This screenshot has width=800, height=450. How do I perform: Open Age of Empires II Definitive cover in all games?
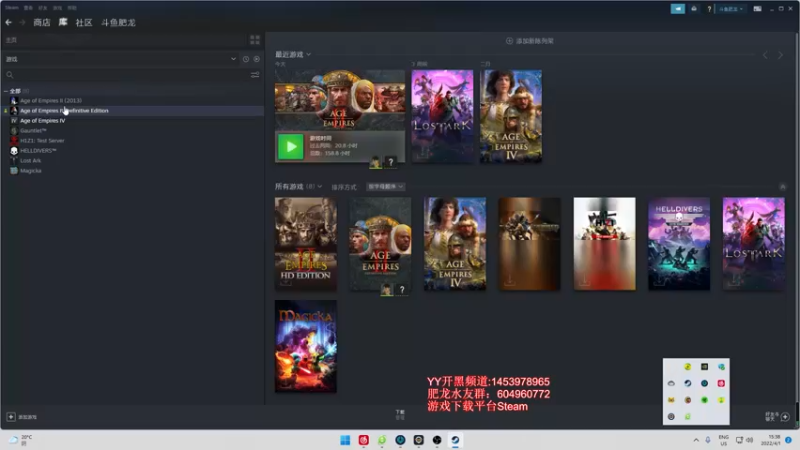(380, 244)
